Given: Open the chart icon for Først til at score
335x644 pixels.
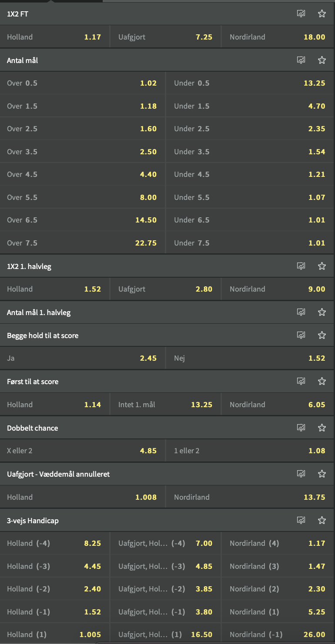Looking at the screenshot, I should point(301,381).
